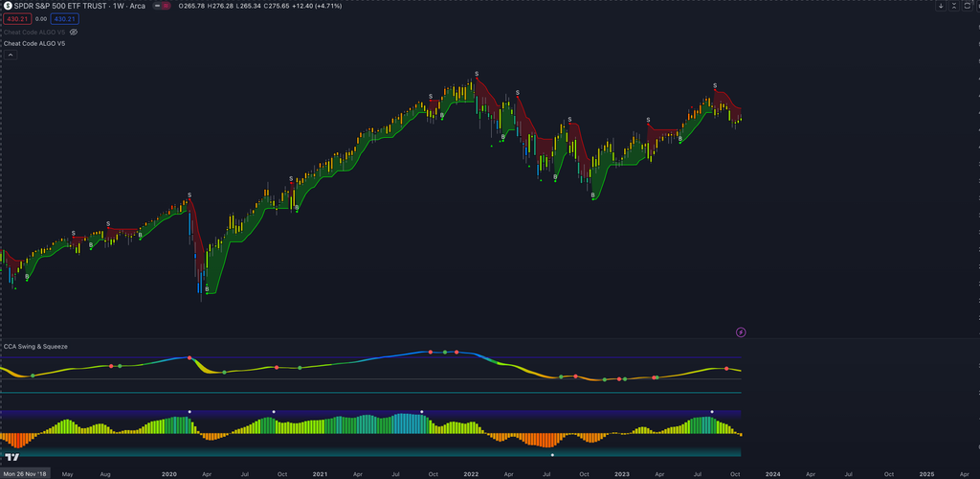The width and height of the screenshot is (980, 479).
Task: Select the SPDR S&P 500 ETF TRUST title
Action: (56, 7)
